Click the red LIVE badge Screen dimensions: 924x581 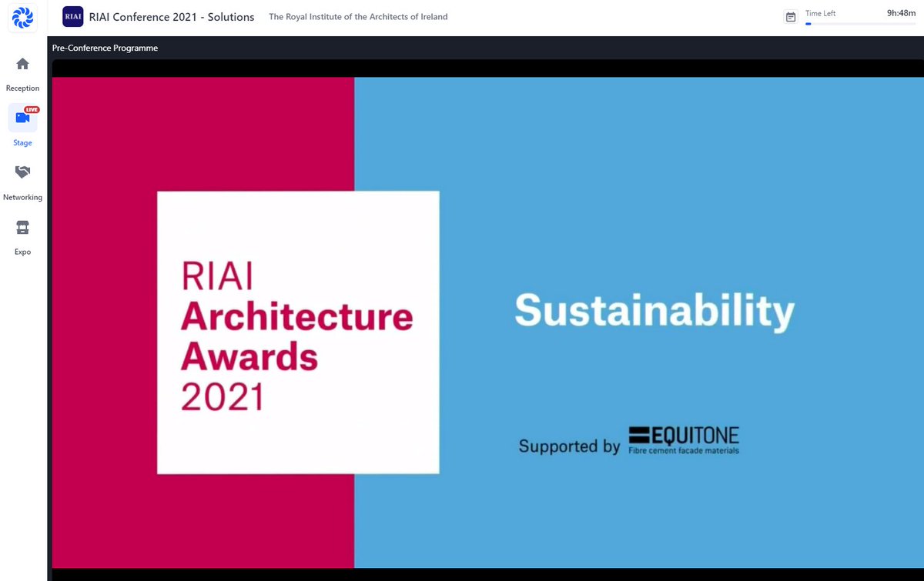pos(32,110)
